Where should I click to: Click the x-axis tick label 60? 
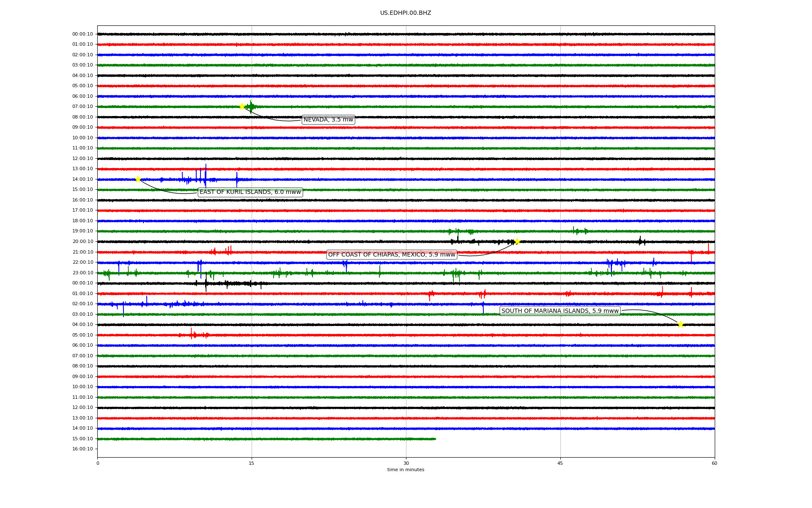[x=714, y=463]
